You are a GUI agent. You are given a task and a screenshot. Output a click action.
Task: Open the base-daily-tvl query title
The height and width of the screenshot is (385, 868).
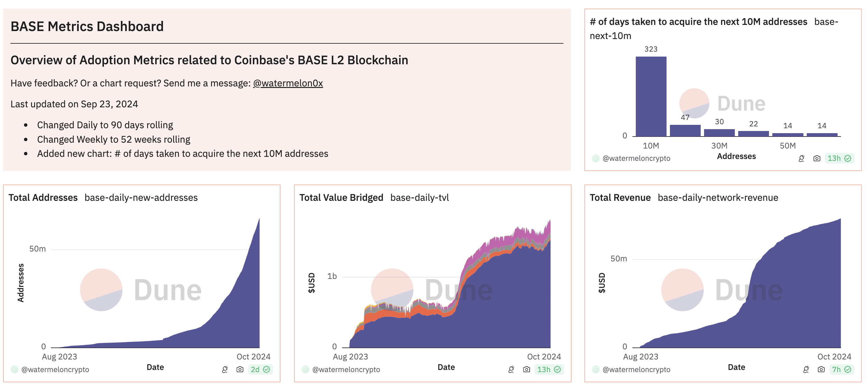[x=420, y=198]
